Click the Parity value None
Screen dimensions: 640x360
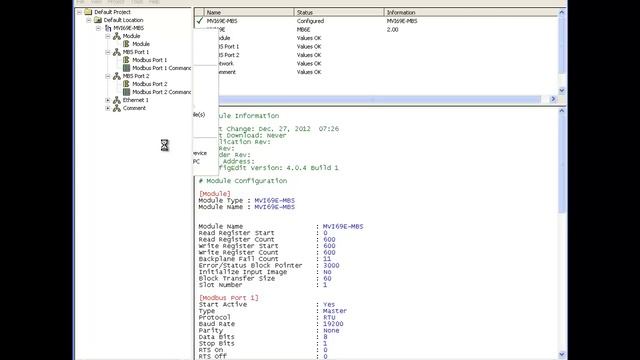pyautogui.click(x=331, y=330)
